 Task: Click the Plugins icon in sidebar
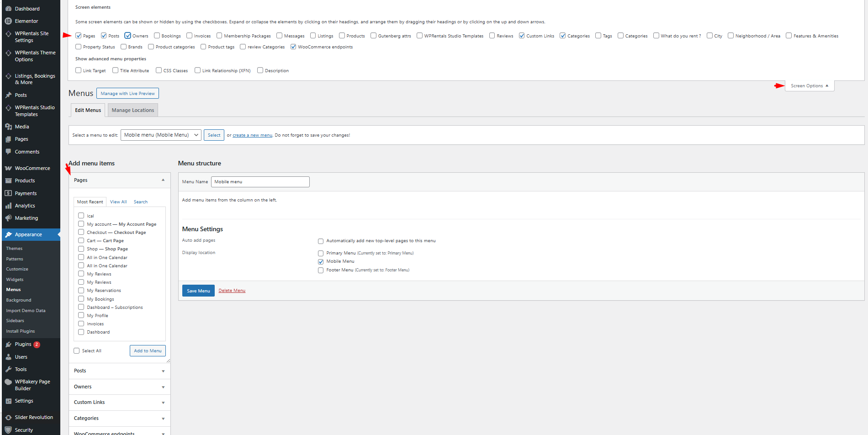click(8, 344)
